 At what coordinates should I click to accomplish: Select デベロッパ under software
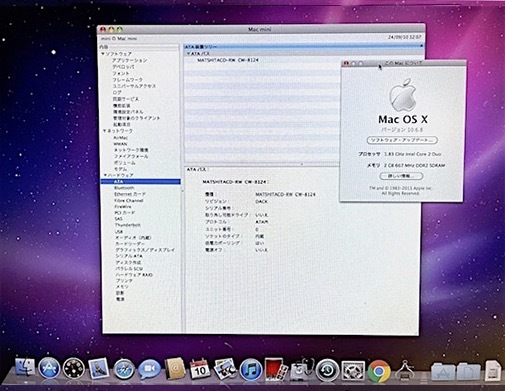[123, 67]
